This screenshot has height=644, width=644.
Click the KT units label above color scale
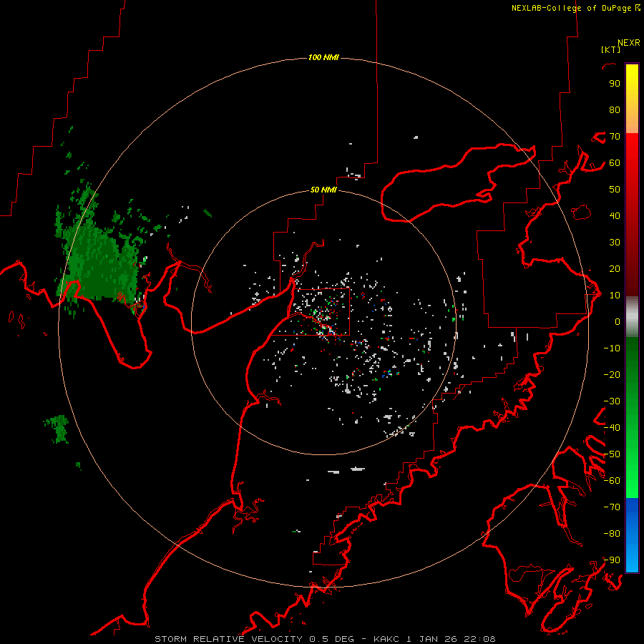tap(611, 49)
